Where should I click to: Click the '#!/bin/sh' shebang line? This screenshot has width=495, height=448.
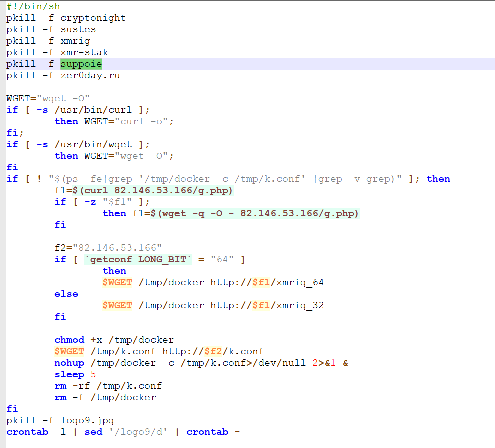pyautogui.click(x=33, y=6)
